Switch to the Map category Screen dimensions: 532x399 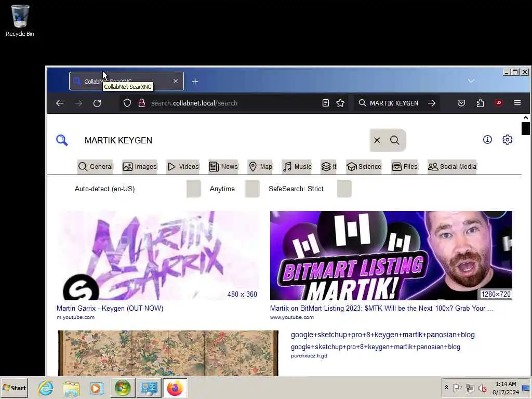(260, 167)
